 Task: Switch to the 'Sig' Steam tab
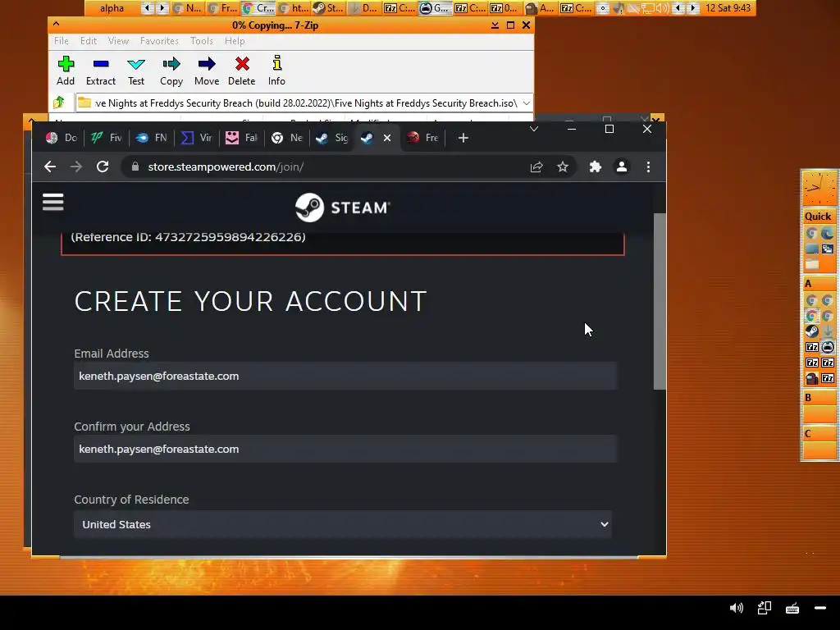(332, 138)
